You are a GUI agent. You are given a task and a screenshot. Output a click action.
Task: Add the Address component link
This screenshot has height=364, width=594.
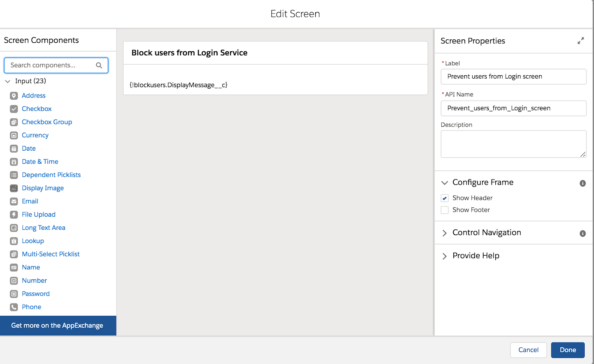[x=34, y=95]
